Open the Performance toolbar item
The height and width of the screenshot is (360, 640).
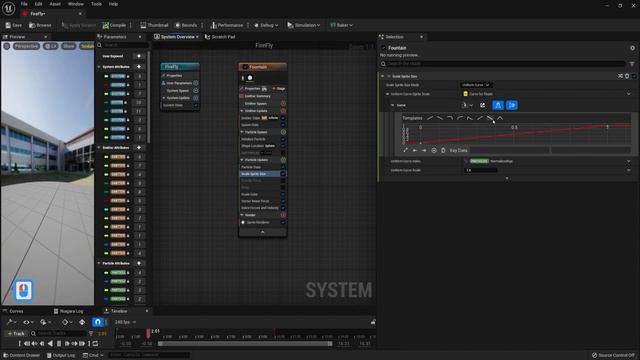point(227,25)
